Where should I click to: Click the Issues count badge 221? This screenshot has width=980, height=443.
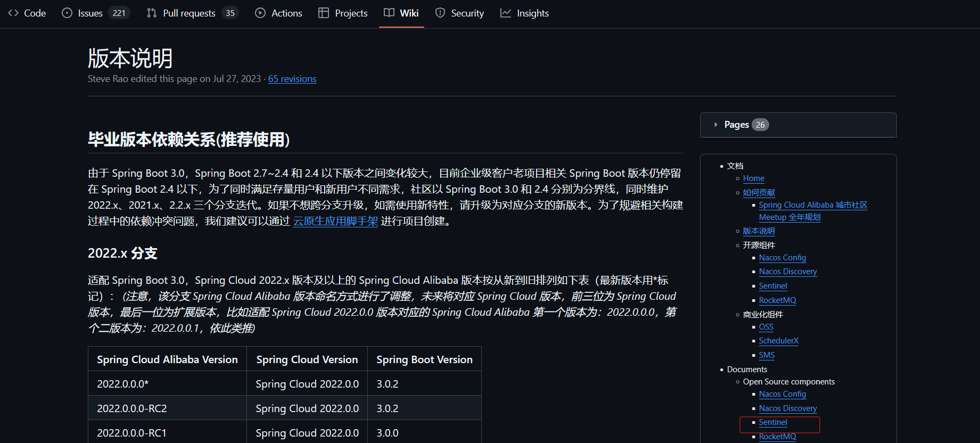[x=119, y=13]
